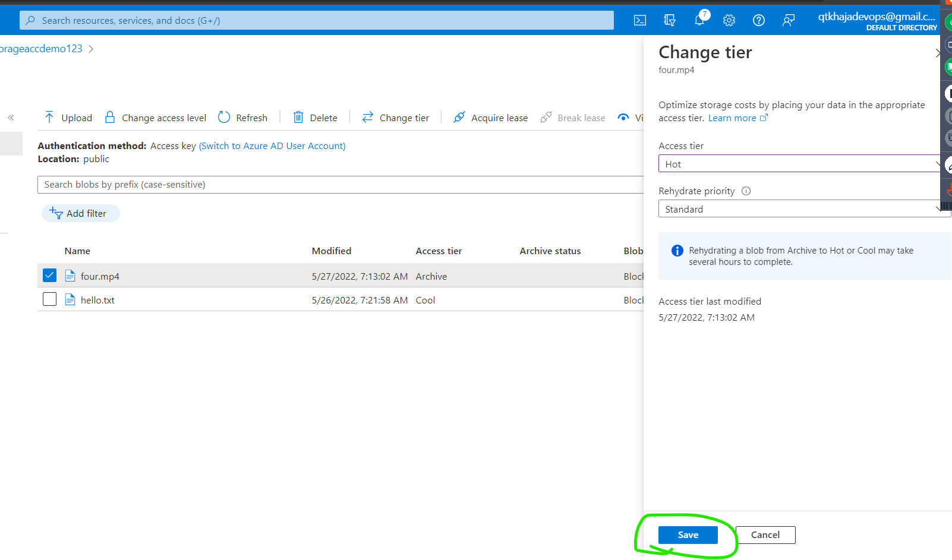
Task: Collapse the left pane with double chevron
Action: click(x=11, y=117)
